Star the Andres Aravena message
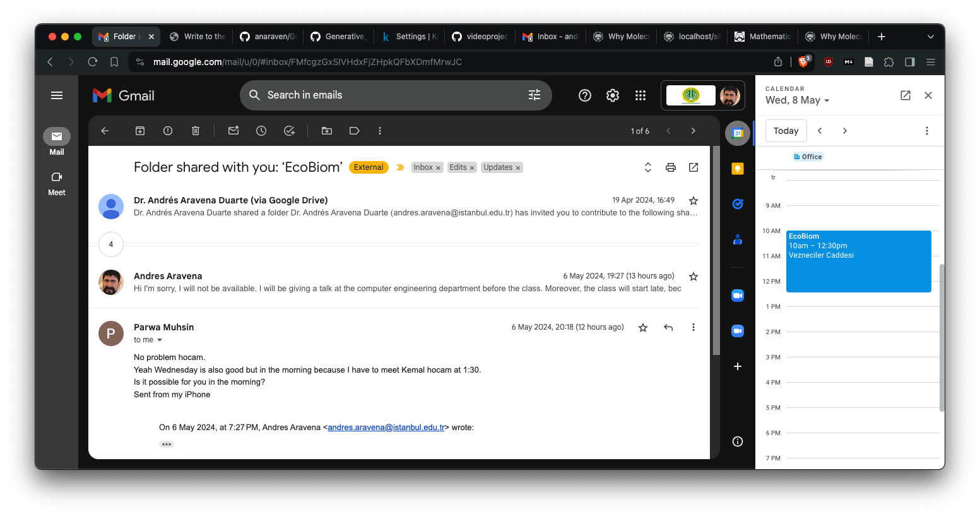 click(694, 276)
